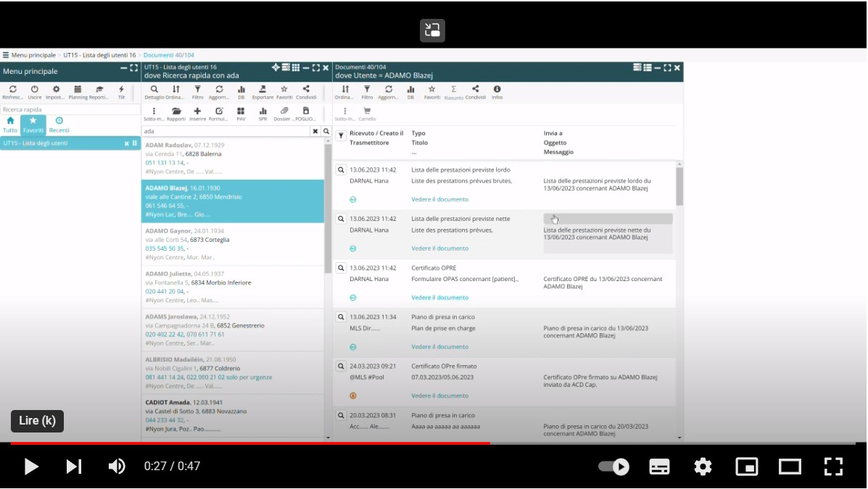Image resolution: width=868 pixels, height=489 pixels.
Task: Click the Carrello cart icon
Action: click(x=367, y=111)
